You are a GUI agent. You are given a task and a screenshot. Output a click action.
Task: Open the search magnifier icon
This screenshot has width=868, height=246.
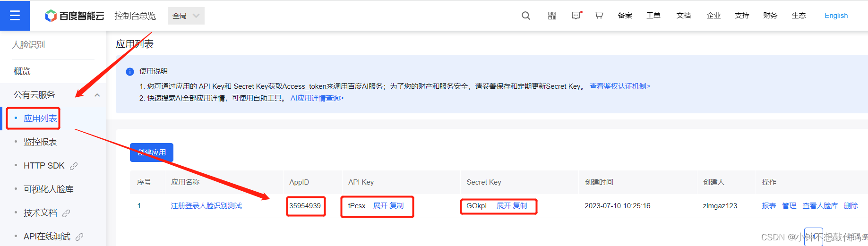coord(526,16)
